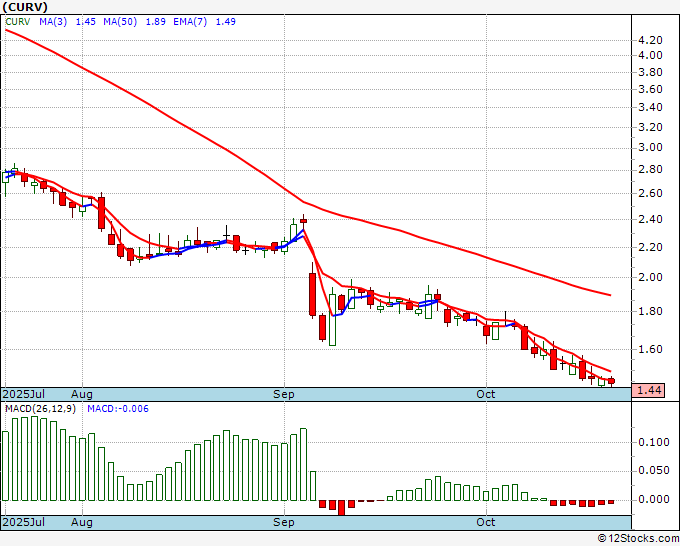Click the 2.00 price axis label
Viewport: 680px width, 546px height.
tap(650, 277)
